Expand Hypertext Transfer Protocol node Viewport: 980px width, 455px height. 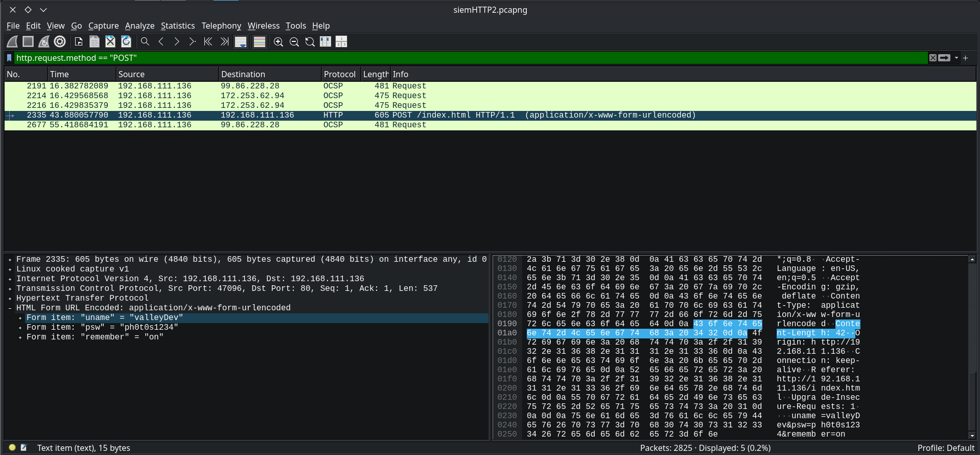click(x=10, y=299)
